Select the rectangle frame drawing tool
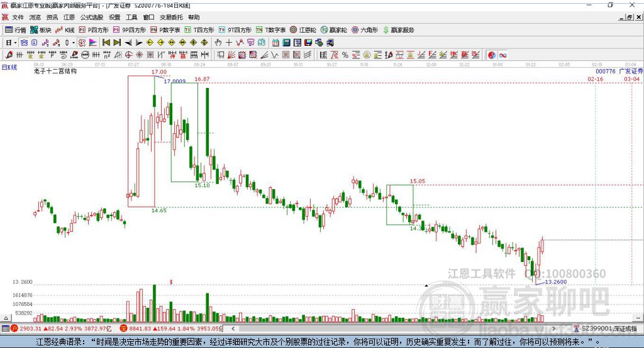This screenshot has height=348, width=644. pyautogui.click(x=221, y=55)
